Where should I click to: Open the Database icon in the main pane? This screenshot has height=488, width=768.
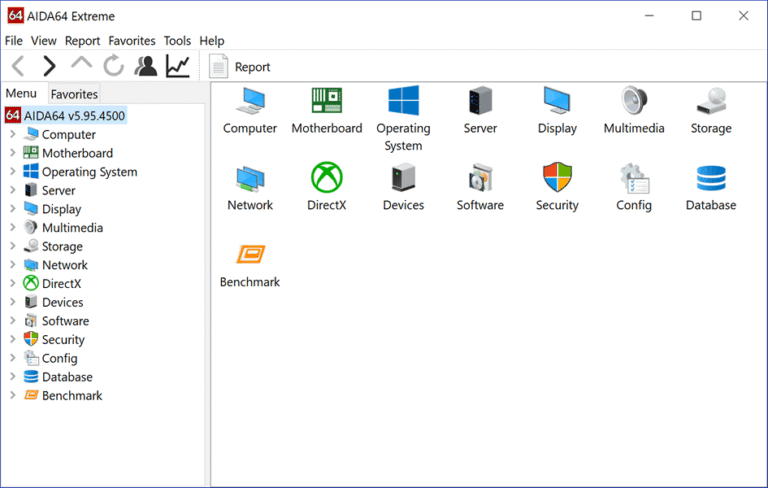click(x=711, y=178)
